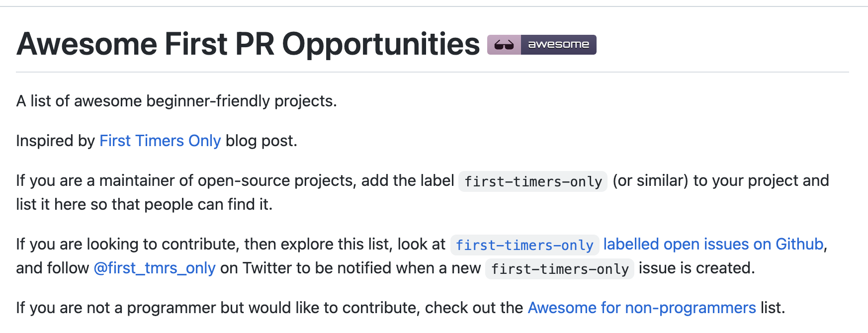868x333 pixels.
Task: Click the dark 'awesome' badge label
Action: pyautogui.click(x=558, y=45)
